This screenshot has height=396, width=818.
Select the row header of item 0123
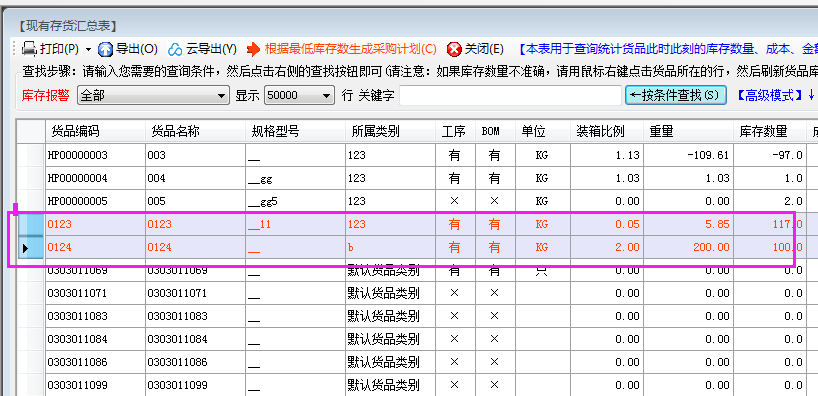click(x=31, y=224)
